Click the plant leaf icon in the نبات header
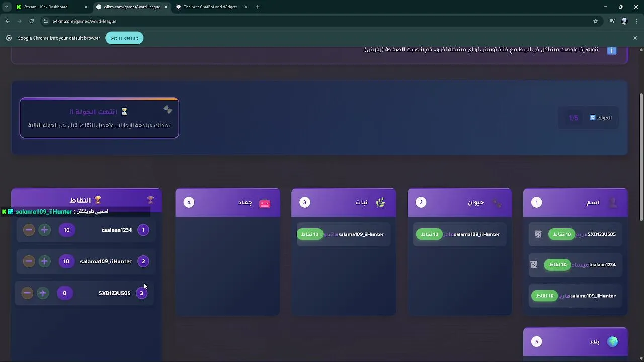Viewport: 644px width, 362px height. 380,202
